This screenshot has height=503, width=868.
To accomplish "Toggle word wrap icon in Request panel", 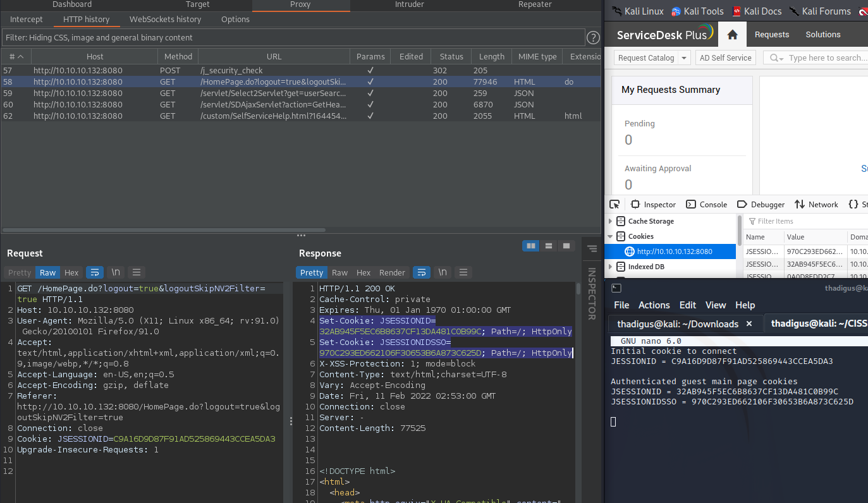I will click(95, 272).
